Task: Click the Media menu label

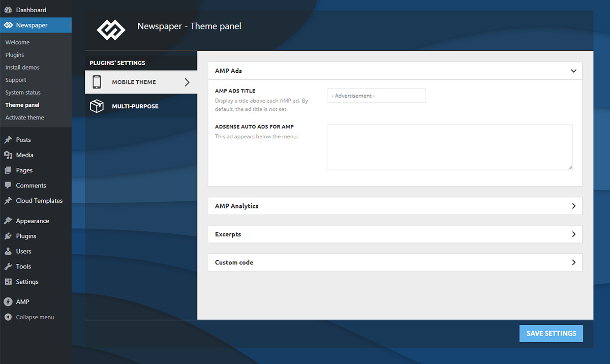Action: pyautogui.click(x=25, y=155)
